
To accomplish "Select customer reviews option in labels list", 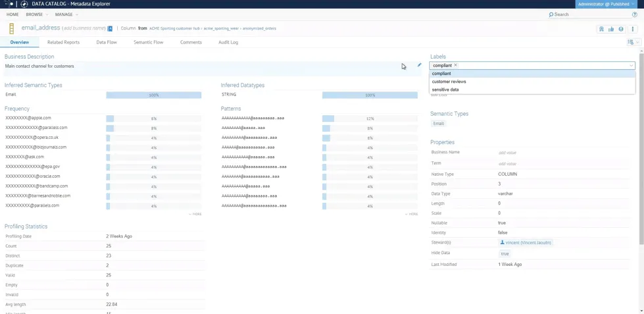I will [x=532, y=82].
